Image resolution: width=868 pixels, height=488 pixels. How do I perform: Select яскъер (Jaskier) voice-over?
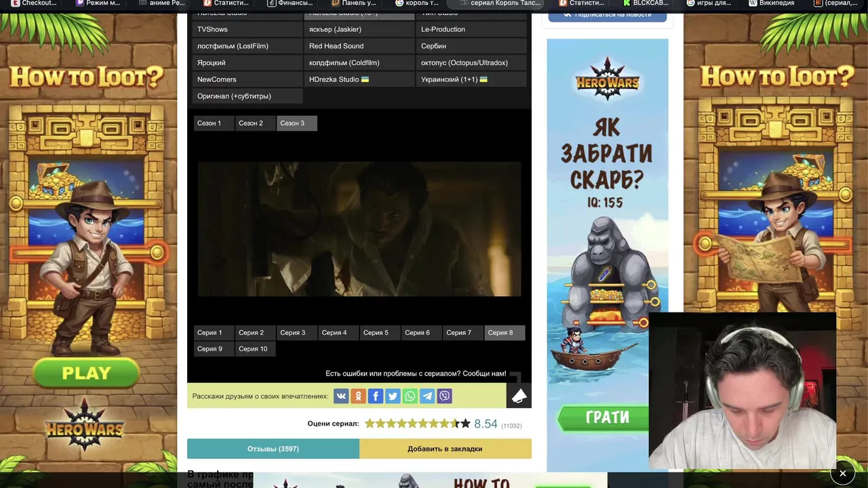(359, 29)
